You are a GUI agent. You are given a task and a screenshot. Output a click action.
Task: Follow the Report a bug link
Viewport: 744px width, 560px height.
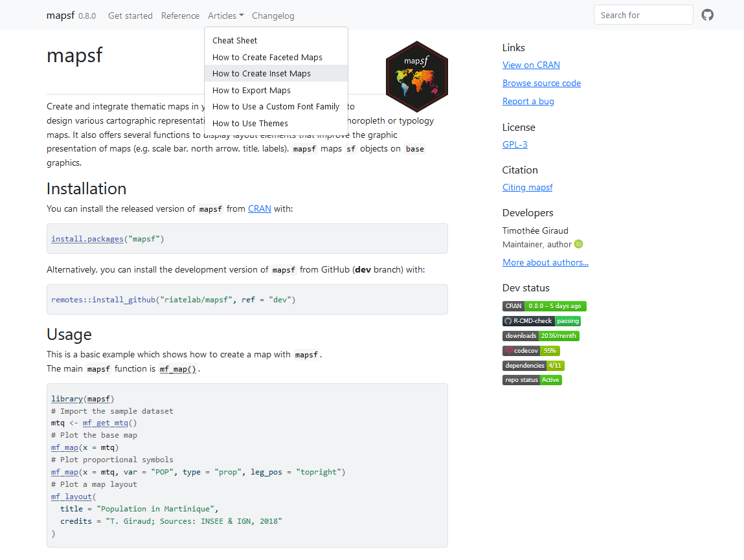coord(528,101)
